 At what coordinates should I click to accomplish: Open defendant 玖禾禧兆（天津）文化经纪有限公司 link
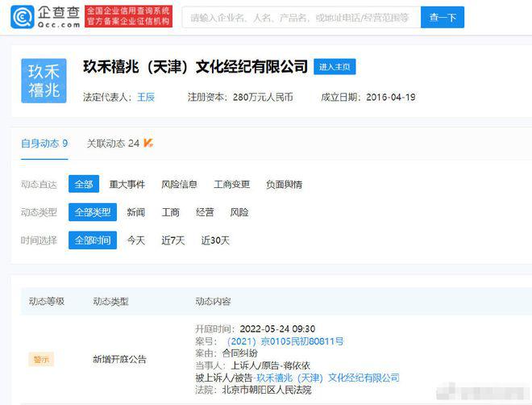coord(328,378)
